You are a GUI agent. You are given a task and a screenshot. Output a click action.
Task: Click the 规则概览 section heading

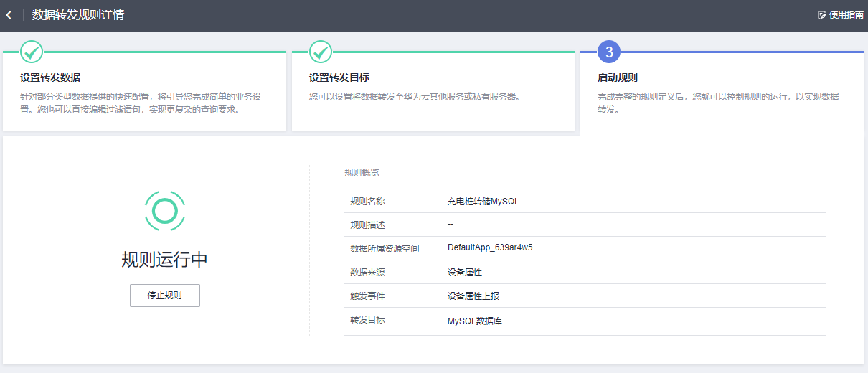pos(362,173)
